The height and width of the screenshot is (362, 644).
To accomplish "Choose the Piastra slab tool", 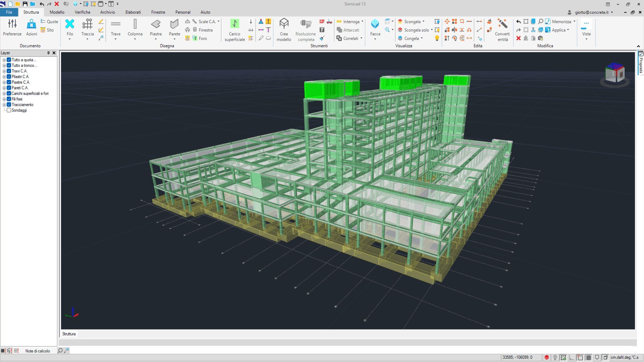I will pyautogui.click(x=156, y=24).
